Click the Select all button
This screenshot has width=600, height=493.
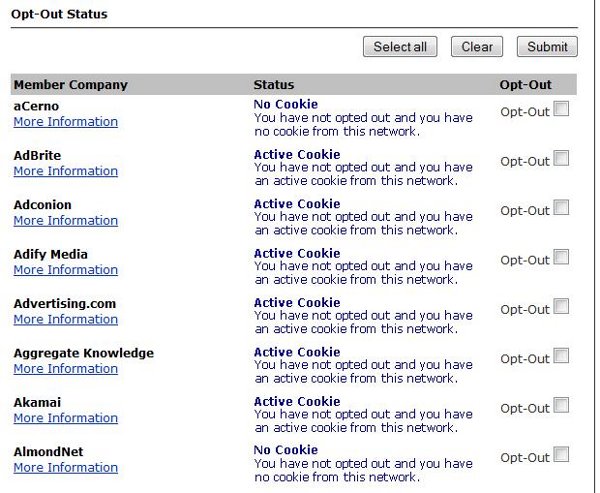[400, 47]
